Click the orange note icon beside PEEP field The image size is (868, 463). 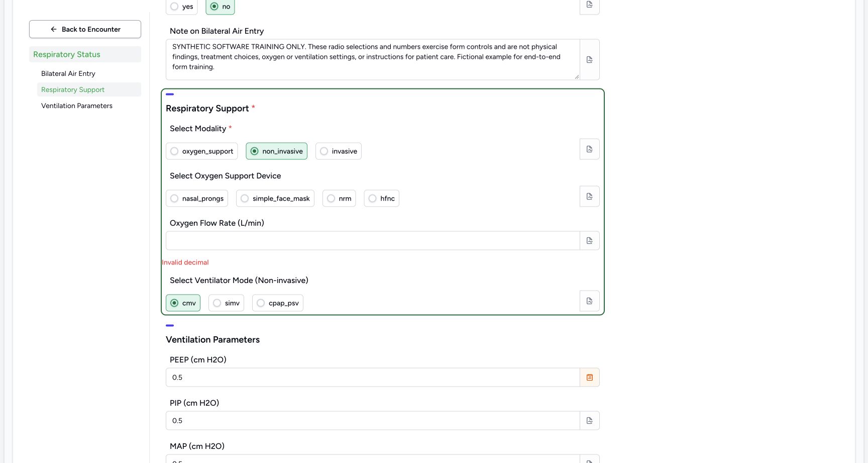(590, 378)
